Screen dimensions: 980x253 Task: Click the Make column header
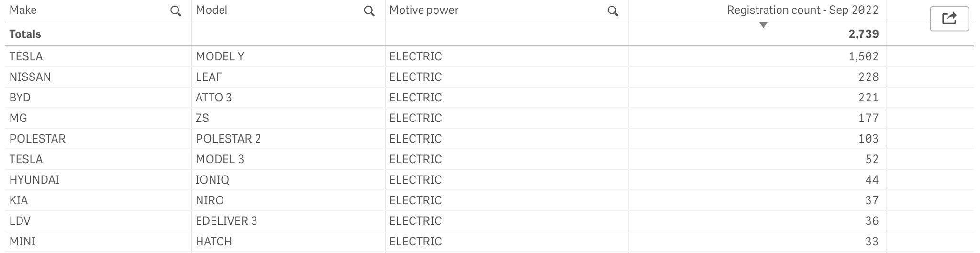(x=23, y=10)
